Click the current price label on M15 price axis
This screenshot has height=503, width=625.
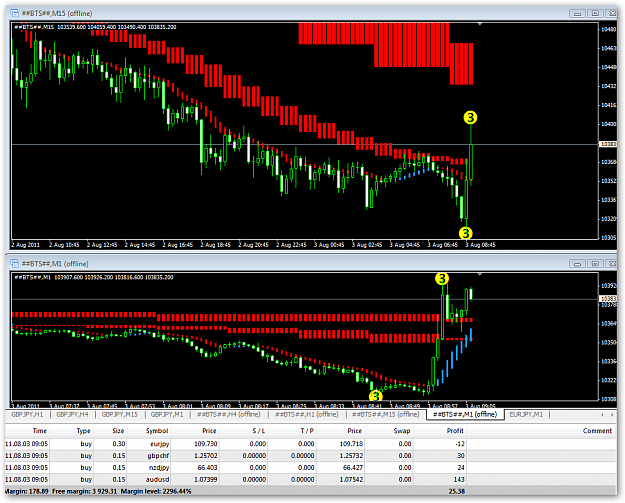pos(608,144)
